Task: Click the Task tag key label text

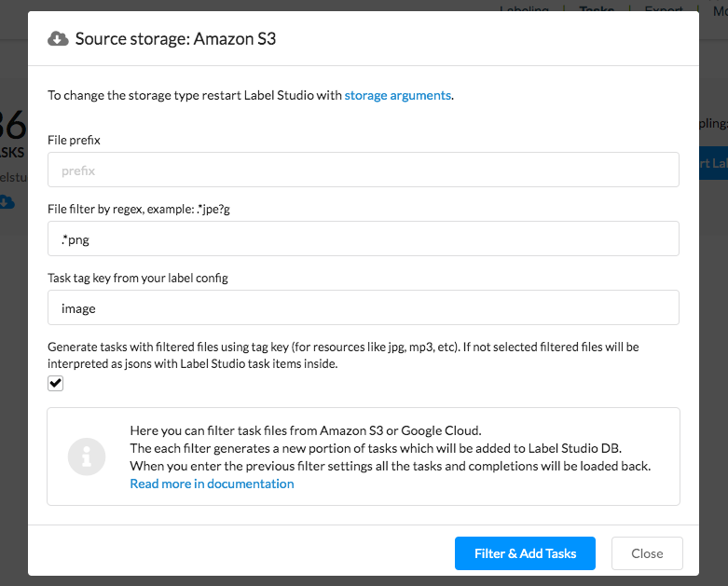Action: point(137,278)
